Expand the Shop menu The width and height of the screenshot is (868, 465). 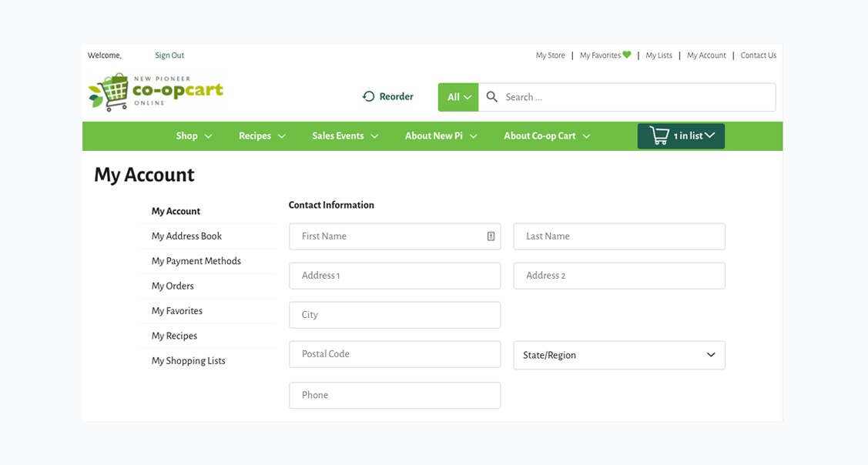pos(194,136)
